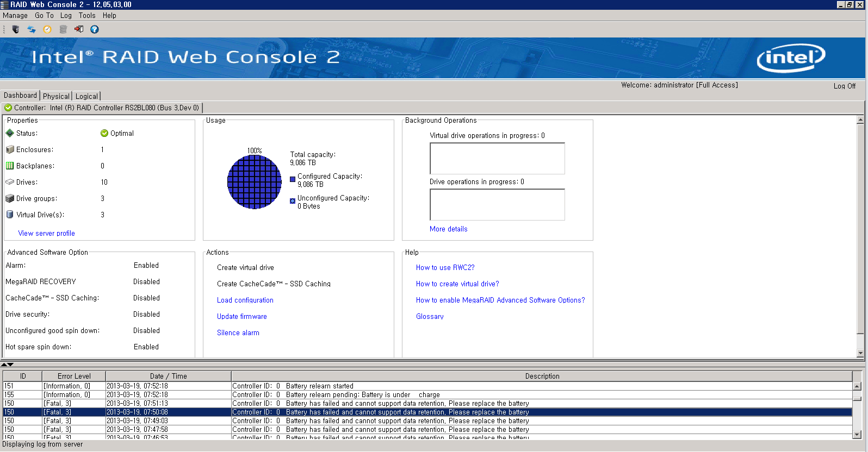Click the Hot spare spin down Enabled value
The width and height of the screenshot is (868, 452).
[146, 347]
